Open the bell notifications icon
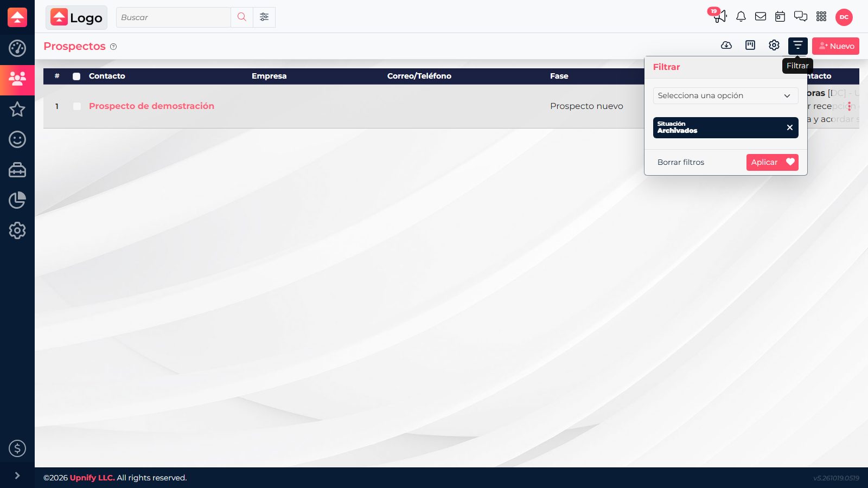The image size is (868, 488). click(741, 17)
